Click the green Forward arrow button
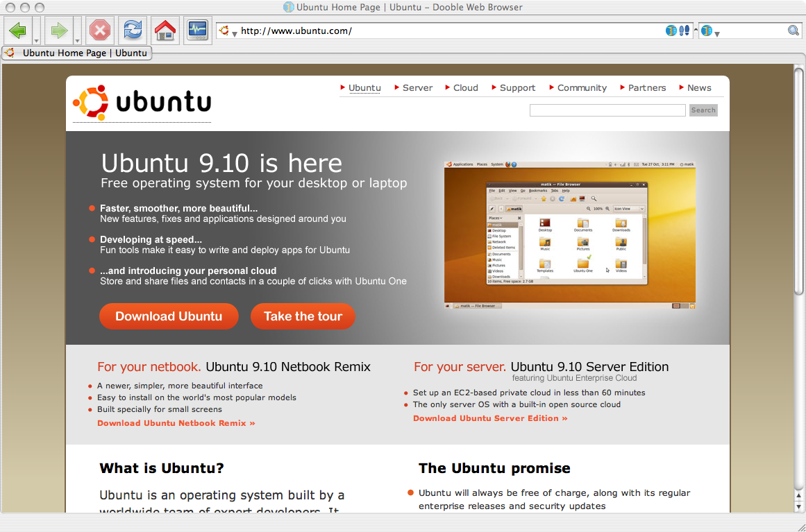Screen dimensions: 806x532 (x=59, y=31)
